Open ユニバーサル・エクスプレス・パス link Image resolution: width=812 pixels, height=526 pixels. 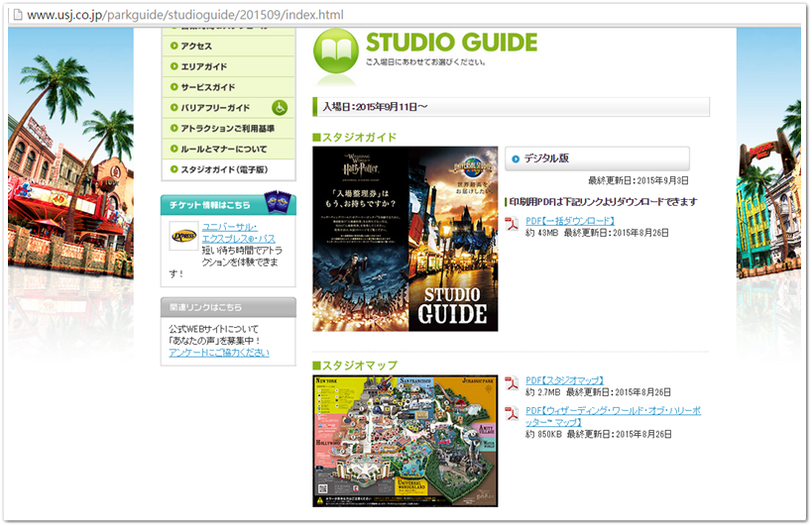(x=238, y=233)
